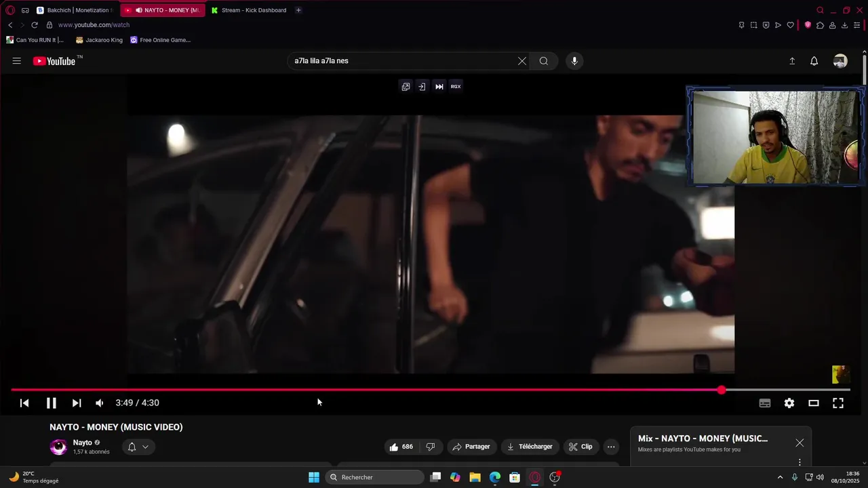This screenshot has width=868, height=488.
Task: Open subscription notification bell dropdown
Action: [138, 447]
